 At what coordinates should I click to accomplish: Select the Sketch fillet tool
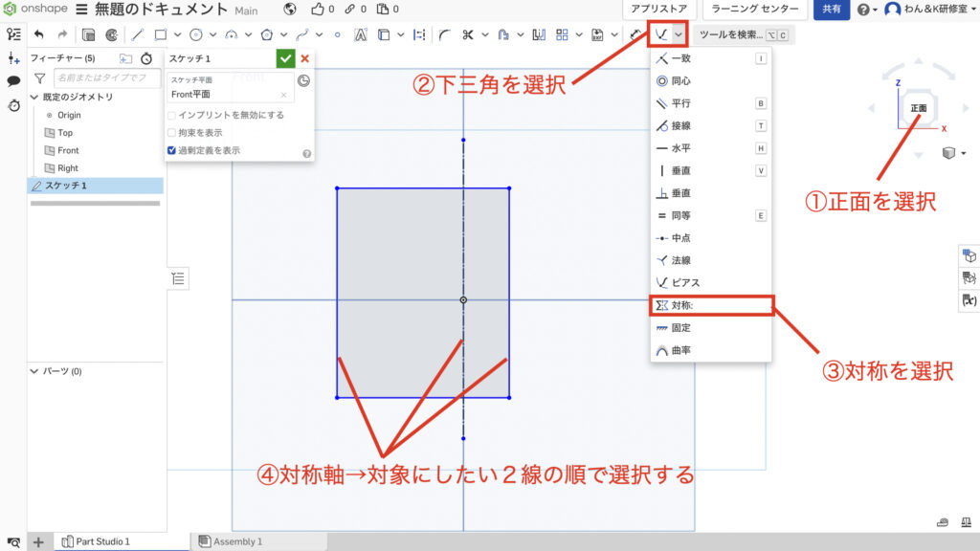point(444,35)
